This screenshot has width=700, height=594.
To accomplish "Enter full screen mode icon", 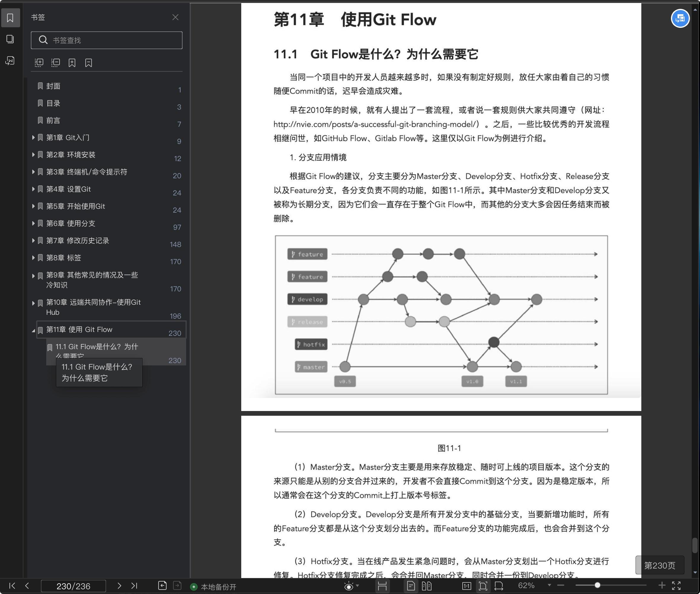I will [676, 586].
